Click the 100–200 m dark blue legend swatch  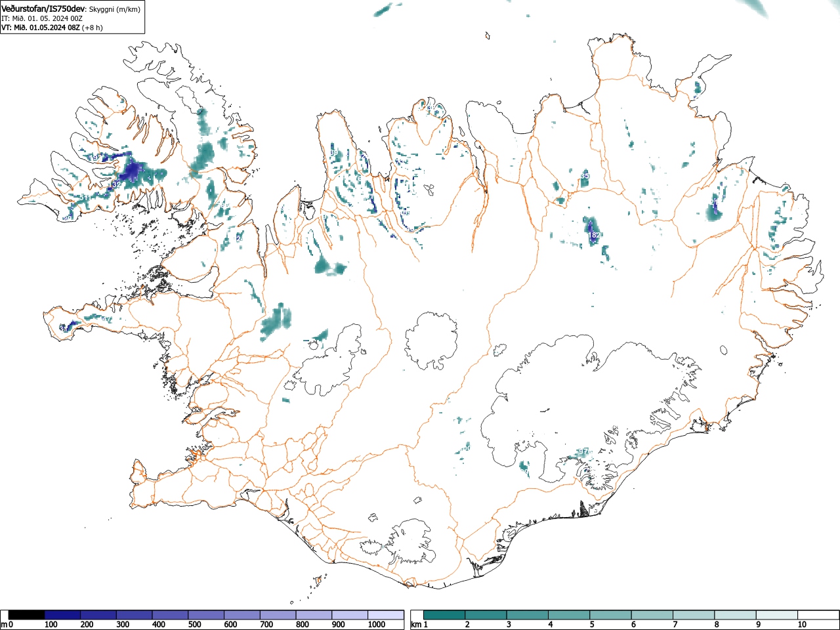62,615
